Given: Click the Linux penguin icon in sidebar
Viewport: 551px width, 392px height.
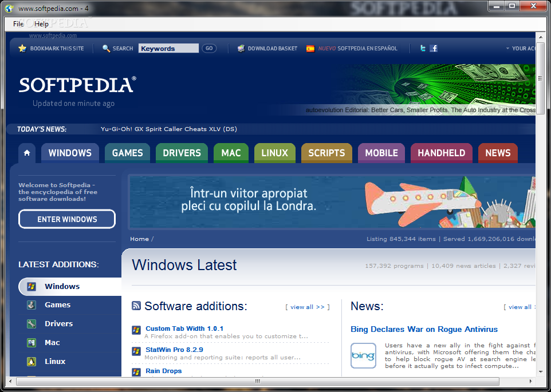Looking at the screenshot, I should coord(32,362).
